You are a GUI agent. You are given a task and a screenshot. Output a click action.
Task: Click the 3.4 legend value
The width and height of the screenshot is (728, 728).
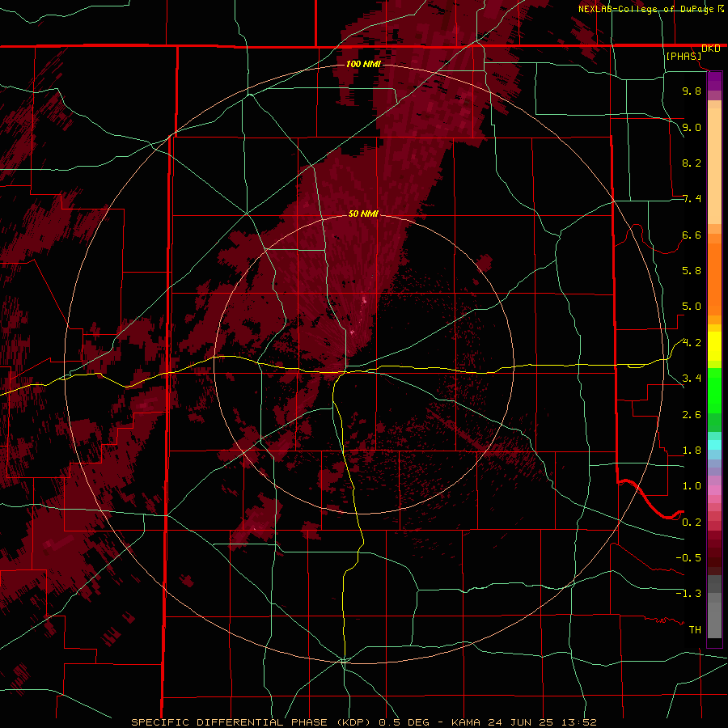[x=692, y=379]
